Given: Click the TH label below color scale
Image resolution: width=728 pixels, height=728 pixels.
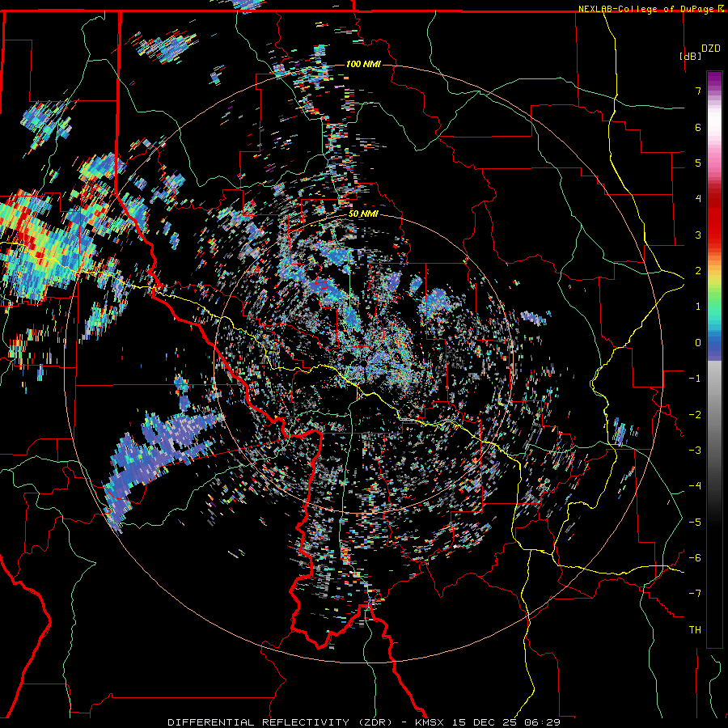Looking at the screenshot, I should pos(695,630).
